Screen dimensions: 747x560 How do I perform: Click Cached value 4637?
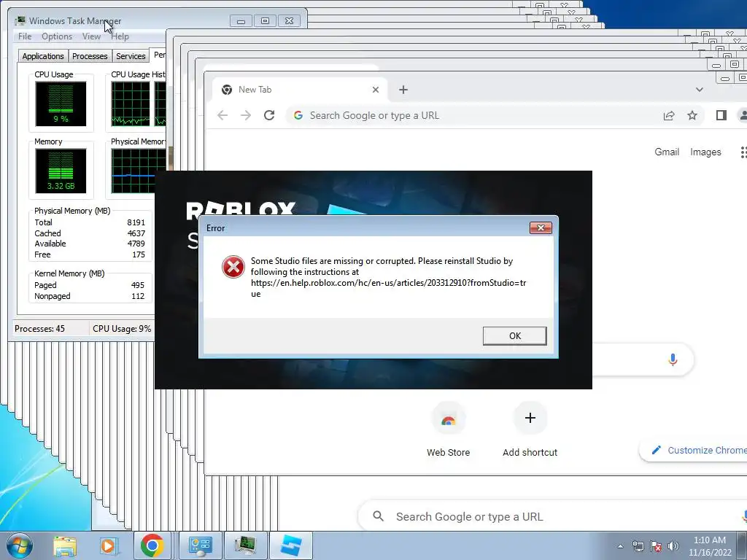[136, 233]
